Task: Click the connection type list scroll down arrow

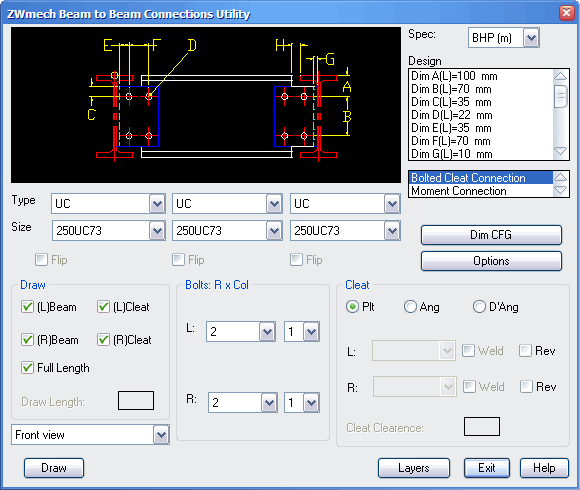Action: tap(561, 190)
